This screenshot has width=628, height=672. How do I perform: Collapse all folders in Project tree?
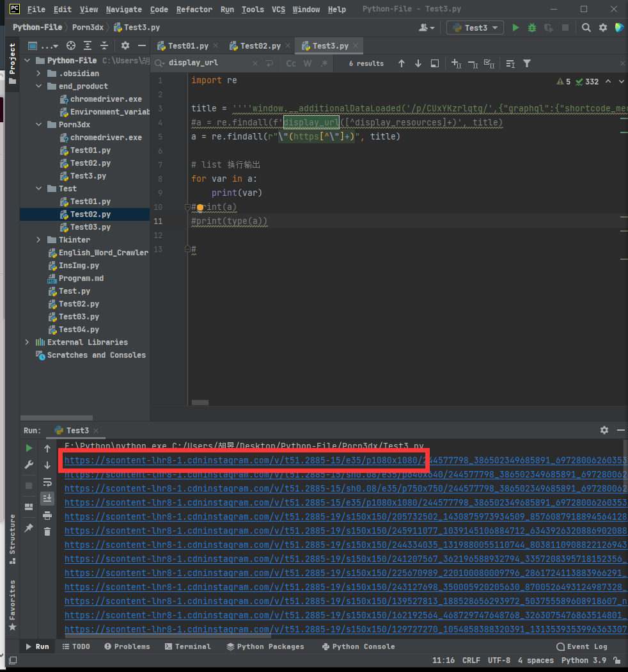tap(104, 46)
